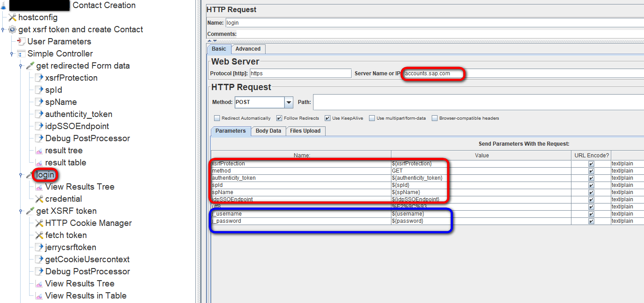Viewport: 644px width, 303px height.
Task: Select the 'get redirected Form data' sampler icon
Action: click(x=30, y=66)
